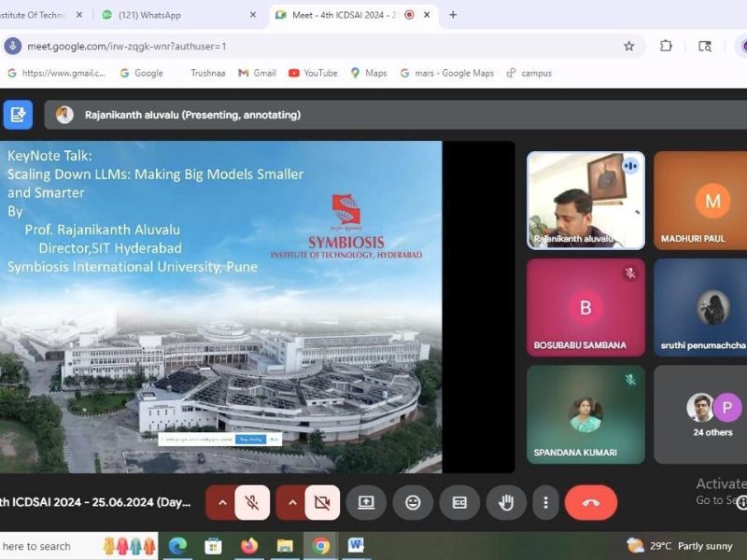
Task: Select the 24 others participants tile
Action: (713, 414)
